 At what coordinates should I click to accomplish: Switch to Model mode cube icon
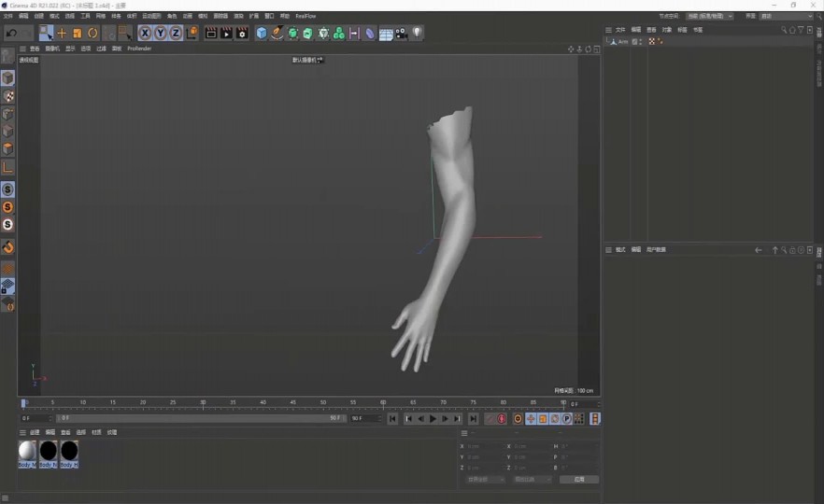(7, 78)
